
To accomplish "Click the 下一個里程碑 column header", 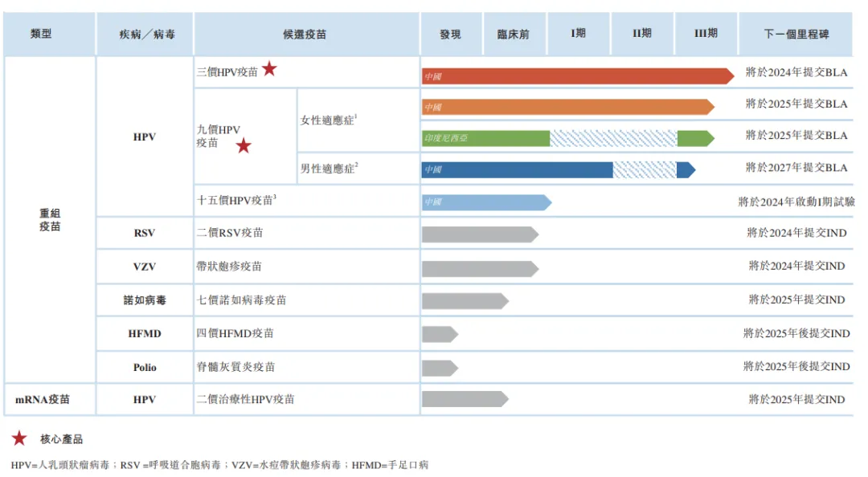I will tap(796, 35).
